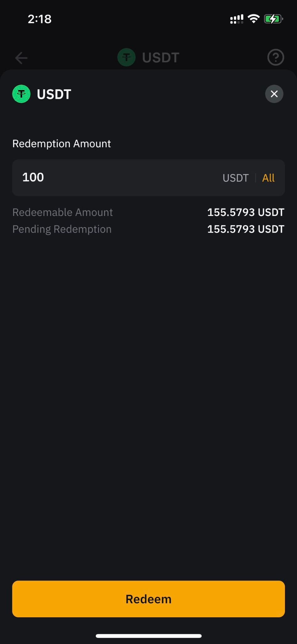Screen dimensions: 297x644
Task: Tap the Wi-Fi status icon
Action: click(x=253, y=19)
